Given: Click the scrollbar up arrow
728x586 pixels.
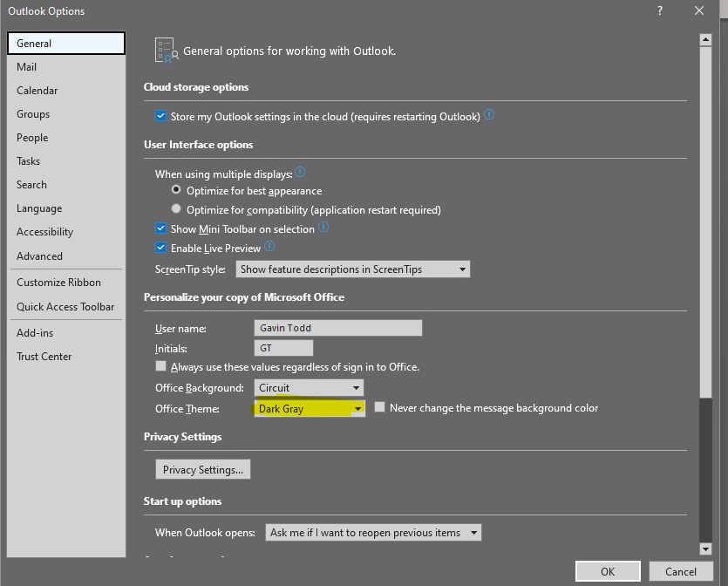Looking at the screenshot, I should pyautogui.click(x=705, y=40).
